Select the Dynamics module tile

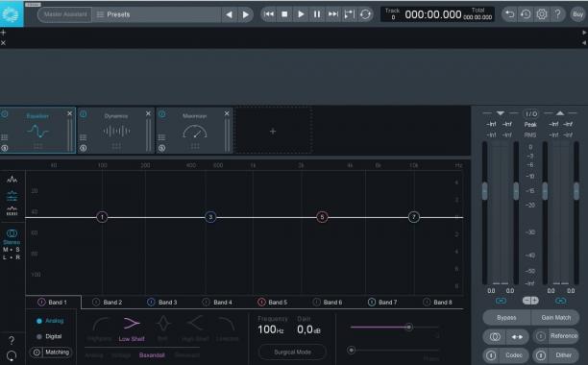point(116,131)
